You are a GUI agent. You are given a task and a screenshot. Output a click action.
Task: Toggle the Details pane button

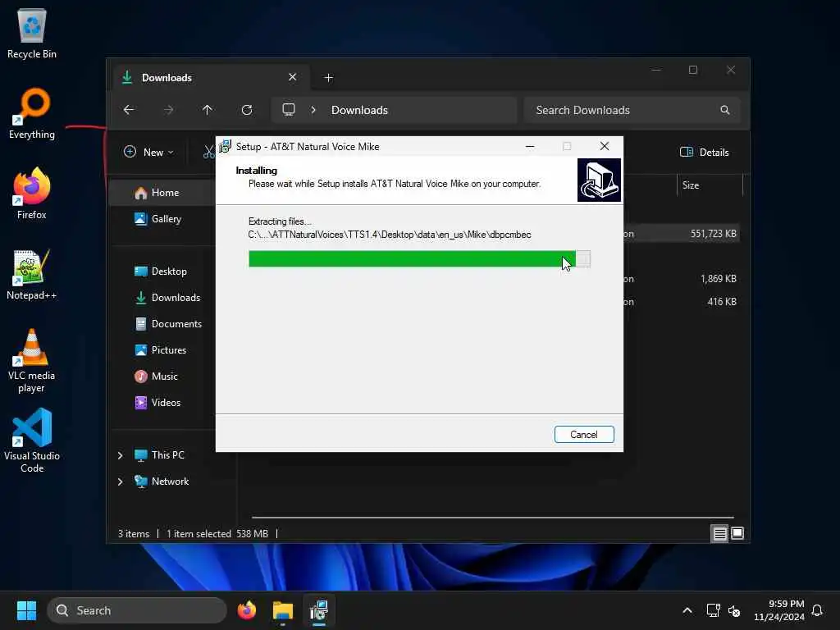tap(705, 152)
